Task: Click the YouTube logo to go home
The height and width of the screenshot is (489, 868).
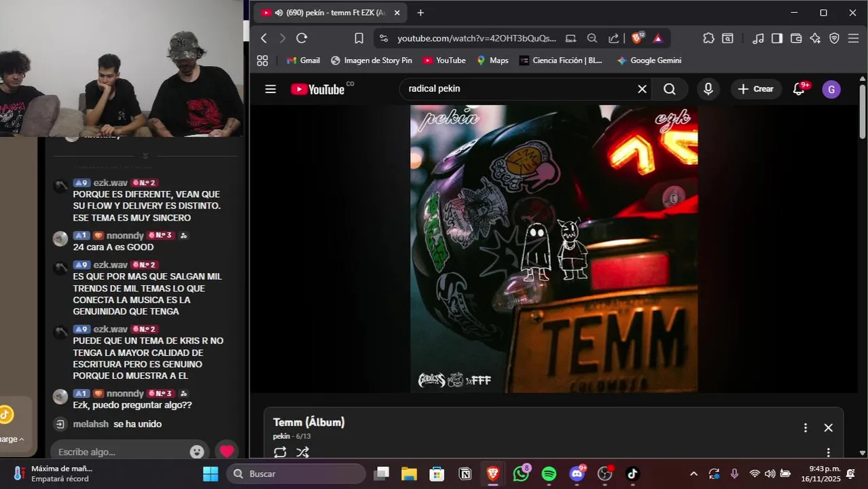Action: 318,89
